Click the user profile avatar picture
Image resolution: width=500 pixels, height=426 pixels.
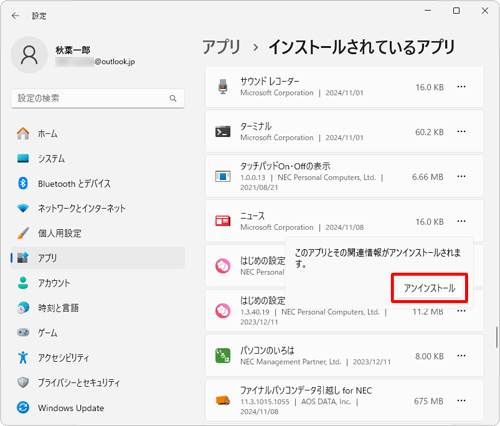29,55
